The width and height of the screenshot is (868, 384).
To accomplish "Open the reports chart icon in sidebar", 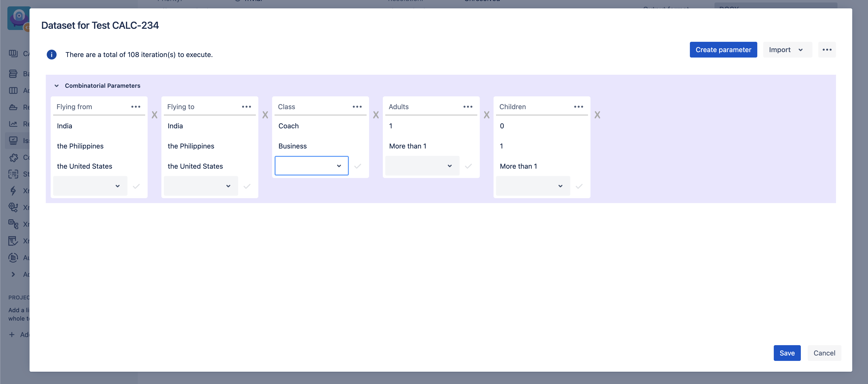I will [x=13, y=124].
